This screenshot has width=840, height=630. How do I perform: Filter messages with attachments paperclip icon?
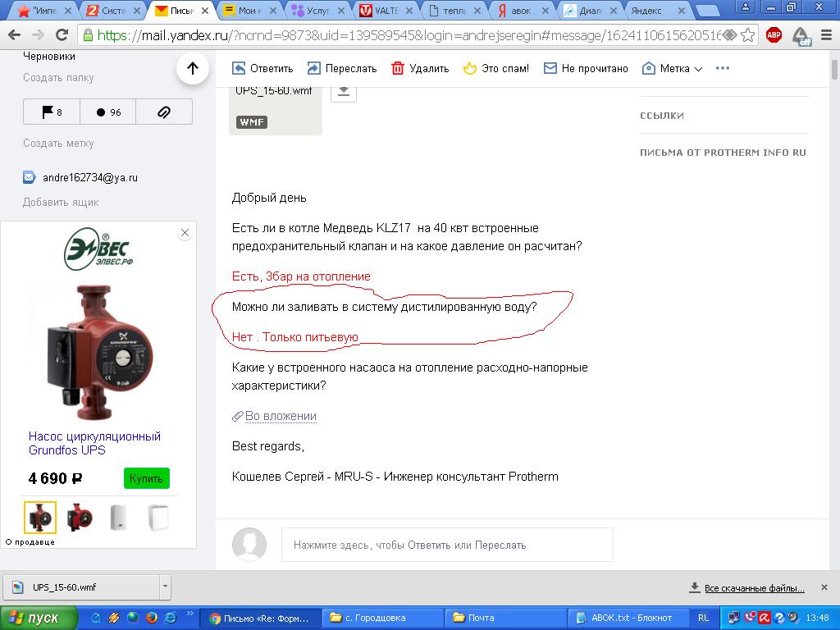coord(164,112)
